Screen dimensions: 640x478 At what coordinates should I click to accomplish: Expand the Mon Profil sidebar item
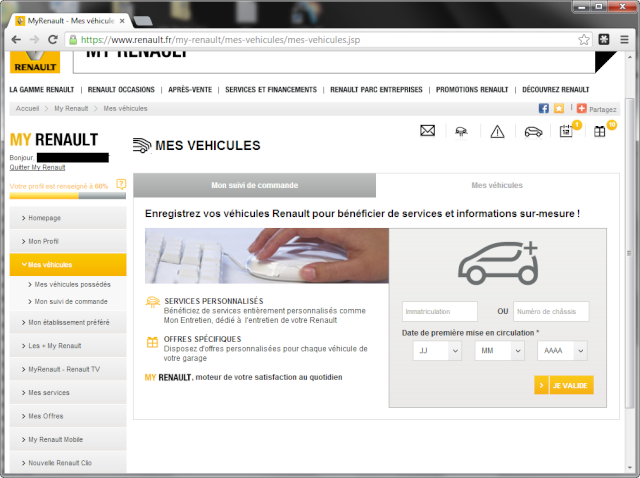[x=68, y=241]
